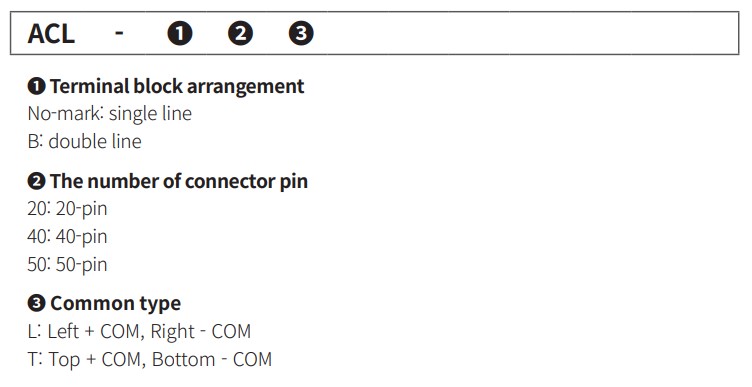Screen dimensions: 752x387
Task: Select the No-mark: single line option
Action: 110,114
